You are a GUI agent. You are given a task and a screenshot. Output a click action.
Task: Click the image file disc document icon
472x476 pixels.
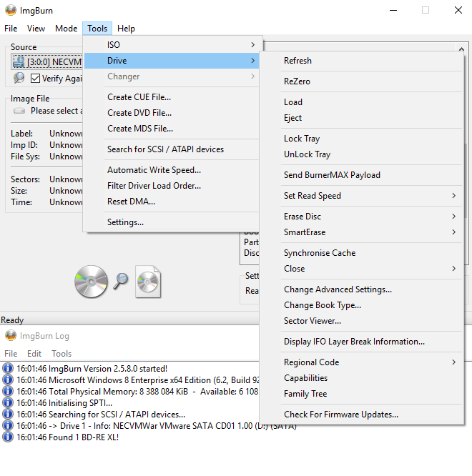click(148, 282)
